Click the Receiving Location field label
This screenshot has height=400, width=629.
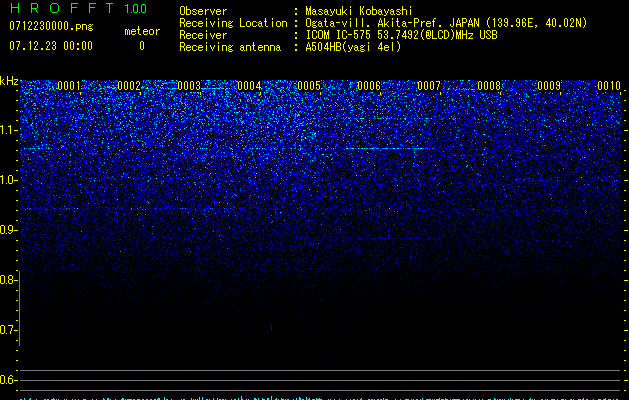pos(233,23)
